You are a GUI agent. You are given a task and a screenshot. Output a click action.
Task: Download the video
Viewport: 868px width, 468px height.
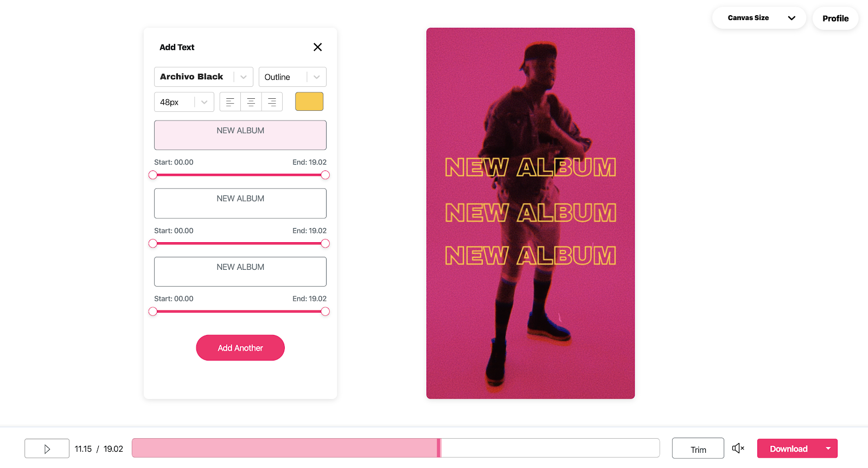pos(788,448)
